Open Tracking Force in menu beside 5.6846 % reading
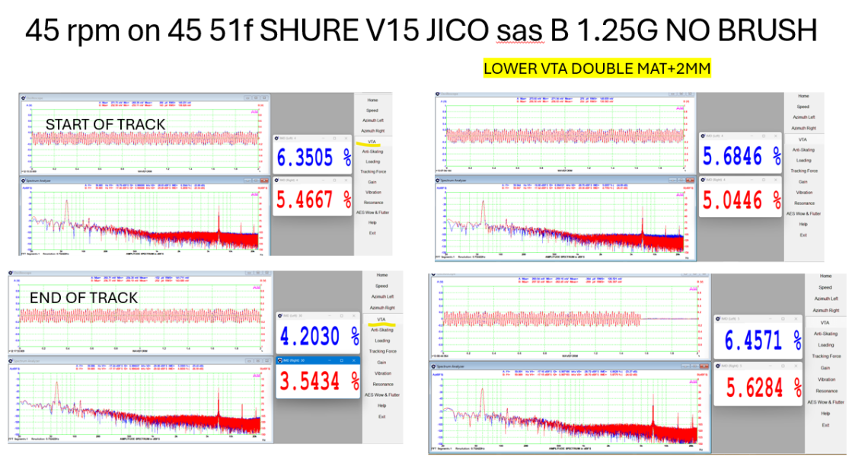868x457 pixels. tap(804, 171)
